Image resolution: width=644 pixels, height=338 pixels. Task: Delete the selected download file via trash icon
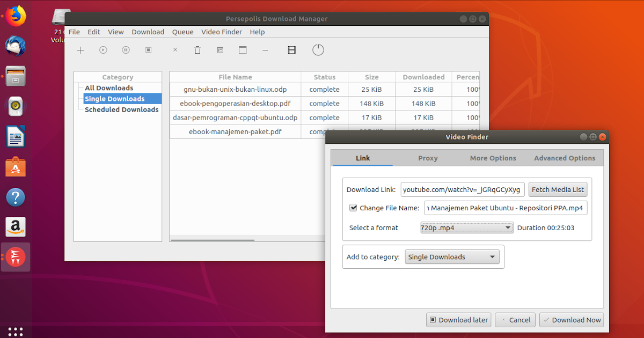coord(197,49)
